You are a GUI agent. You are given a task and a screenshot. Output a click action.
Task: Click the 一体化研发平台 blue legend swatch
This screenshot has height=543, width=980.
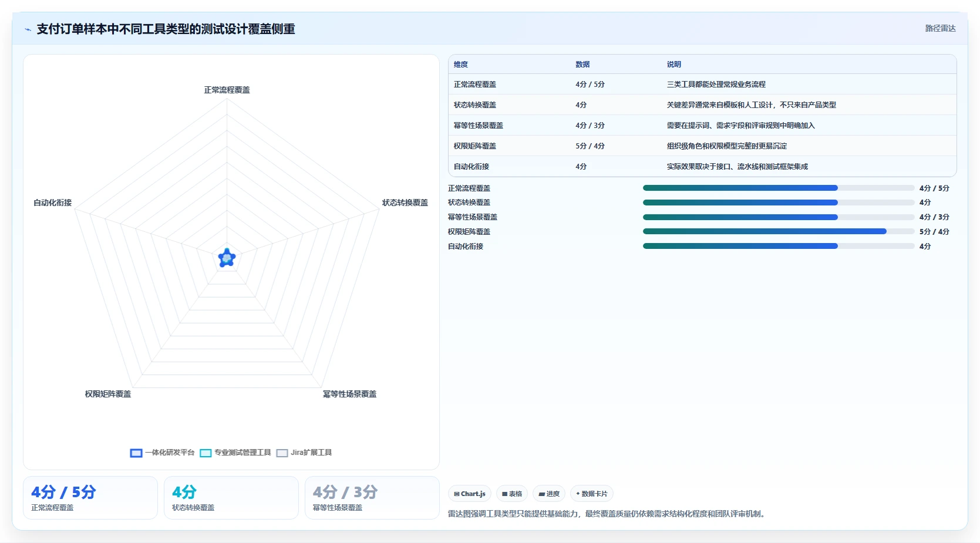136,453
